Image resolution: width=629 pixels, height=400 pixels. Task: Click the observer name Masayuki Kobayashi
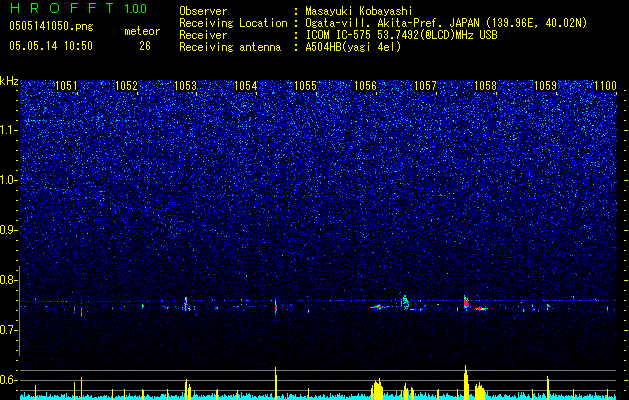[x=359, y=11]
